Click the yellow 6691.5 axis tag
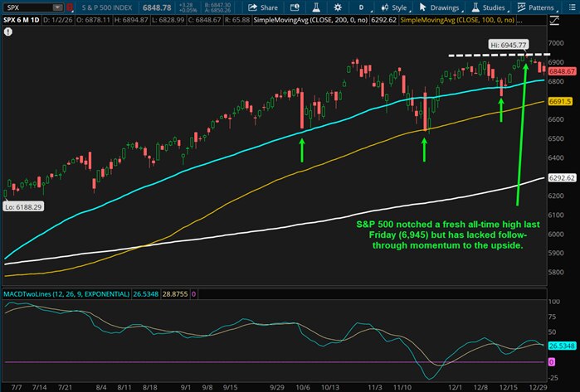580x392 pixels. point(560,101)
